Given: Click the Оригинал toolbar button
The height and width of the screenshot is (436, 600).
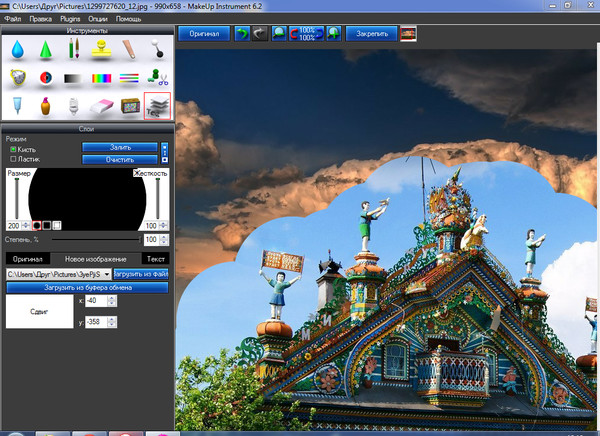Looking at the screenshot, I should [204, 34].
